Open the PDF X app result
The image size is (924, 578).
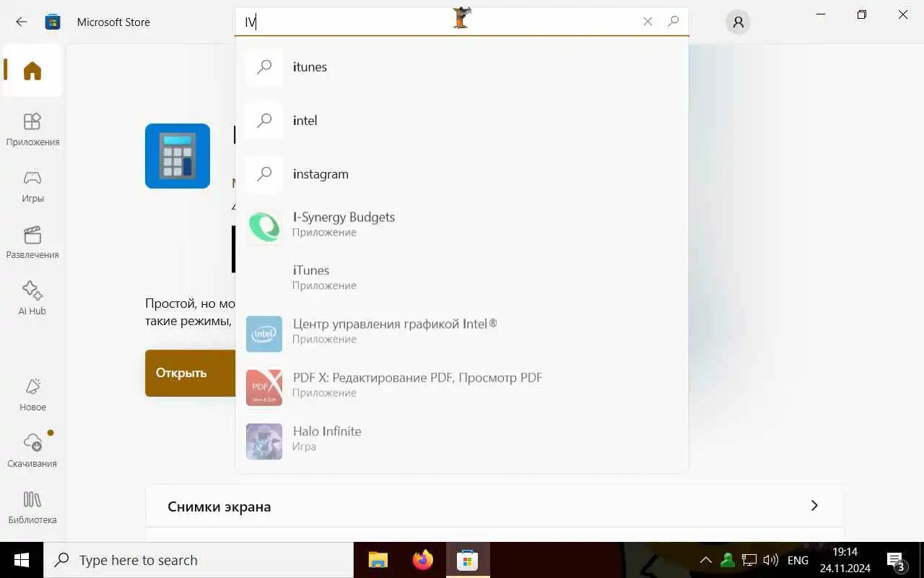coord(462,387)
